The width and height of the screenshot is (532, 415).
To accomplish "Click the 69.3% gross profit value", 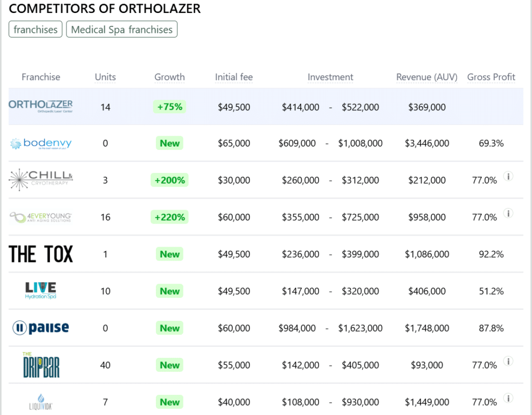I will 491,144.
